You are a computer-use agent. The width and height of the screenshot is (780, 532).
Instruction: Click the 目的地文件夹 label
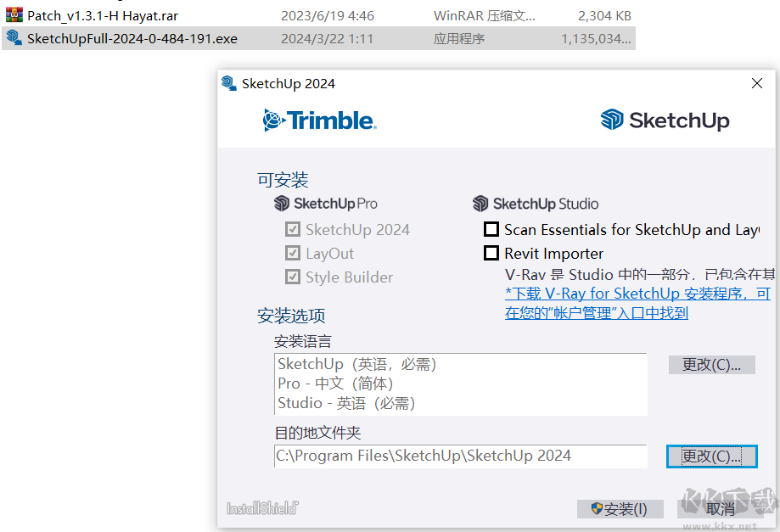point(317,433)
